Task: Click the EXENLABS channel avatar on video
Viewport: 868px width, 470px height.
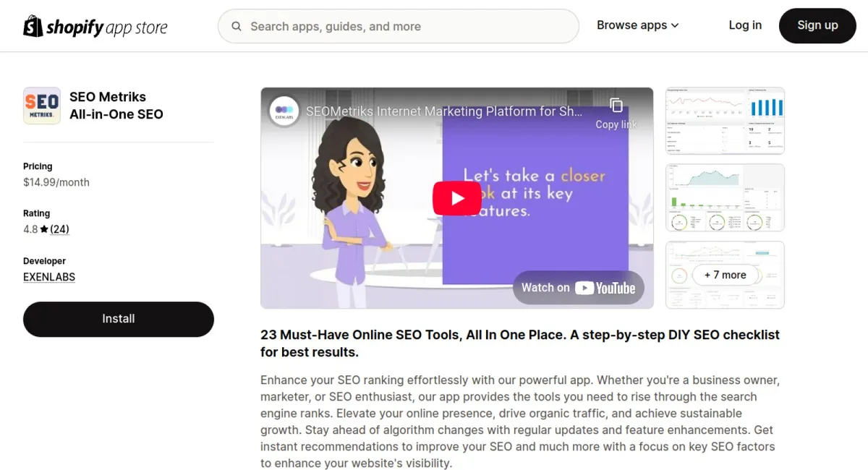Action: click(x=284, y=111)
